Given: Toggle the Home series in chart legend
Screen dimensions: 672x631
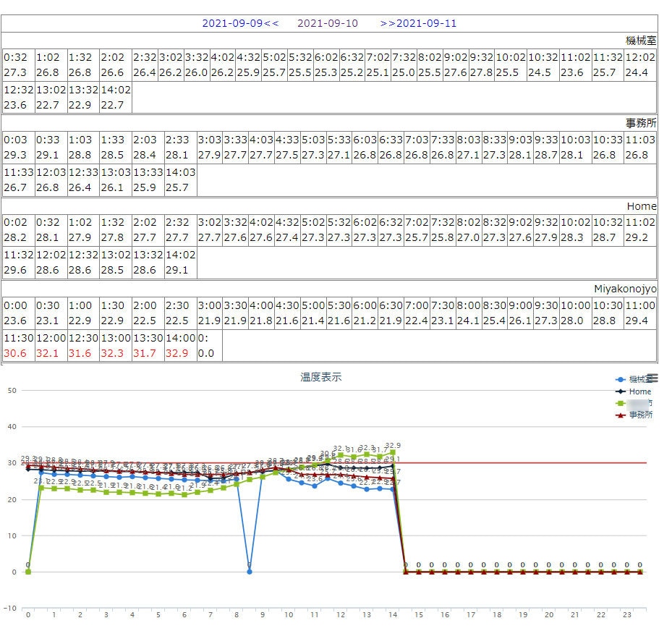Looking at the screenshot, I should click(634, 391).
